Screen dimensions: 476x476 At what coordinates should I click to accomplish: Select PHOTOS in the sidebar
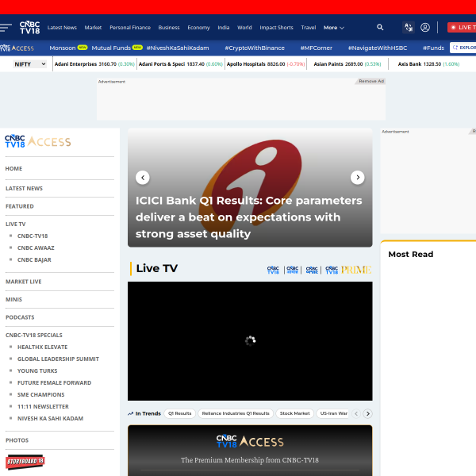17,440
